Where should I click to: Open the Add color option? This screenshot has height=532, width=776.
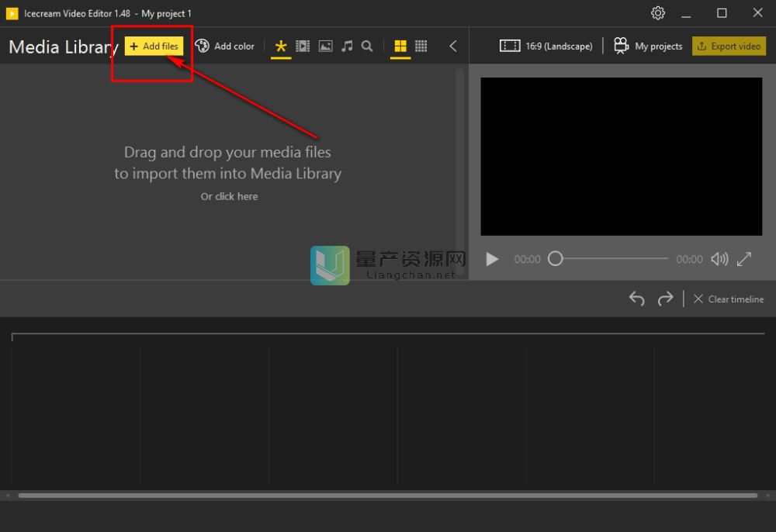(x=225, y=46)
